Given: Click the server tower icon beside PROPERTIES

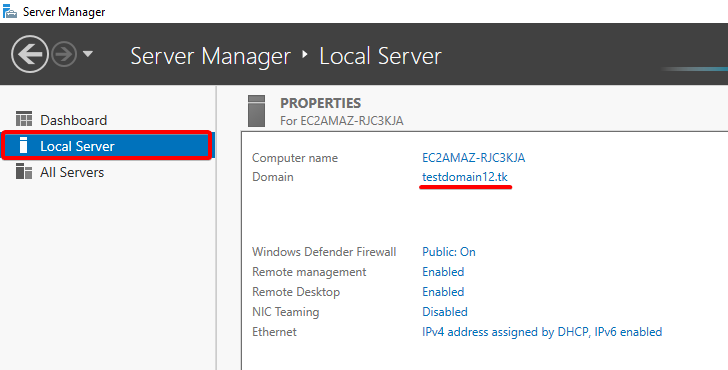Looking at the screenshot, I should point(256,111).
